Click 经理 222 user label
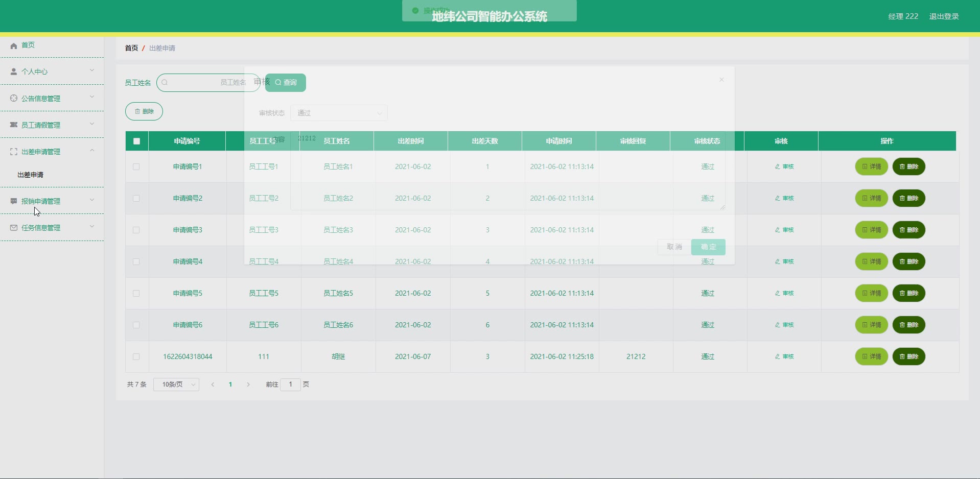This screenshot has width=980, height=479. point(903,16)
